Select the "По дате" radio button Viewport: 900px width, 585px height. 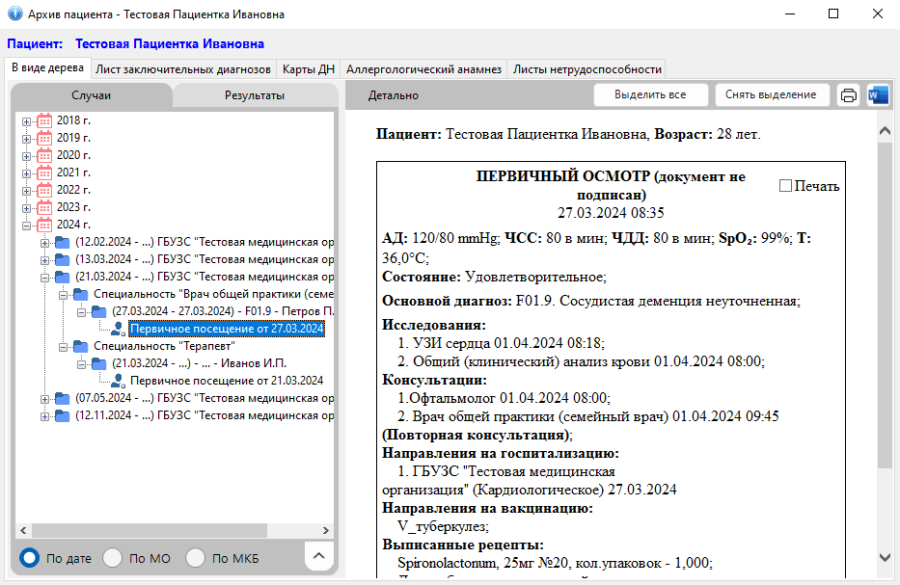point(29,557)
